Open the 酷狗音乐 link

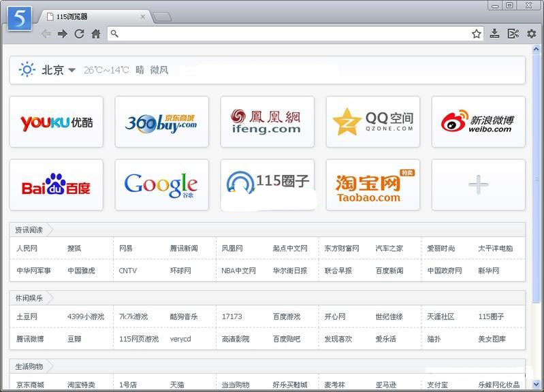tap(184, 316)
